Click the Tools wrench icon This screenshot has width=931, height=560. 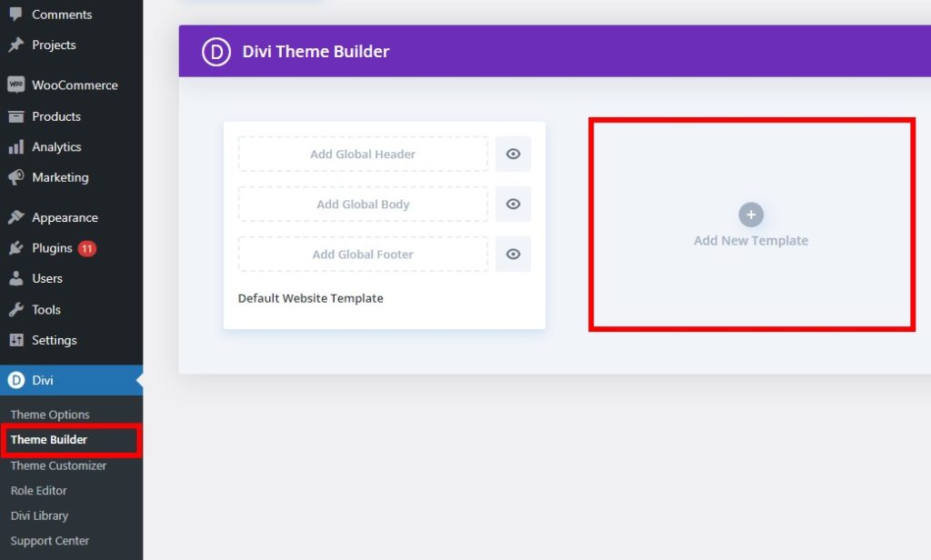[x=16, y=309]
